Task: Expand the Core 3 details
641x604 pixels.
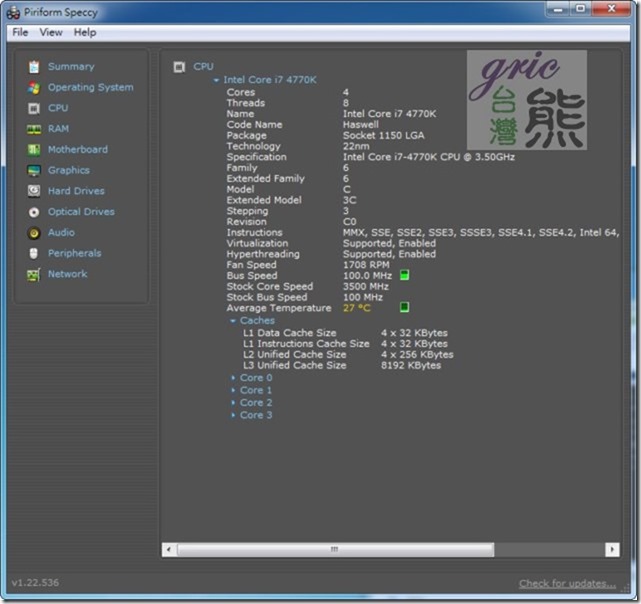Action: point(233,415)
